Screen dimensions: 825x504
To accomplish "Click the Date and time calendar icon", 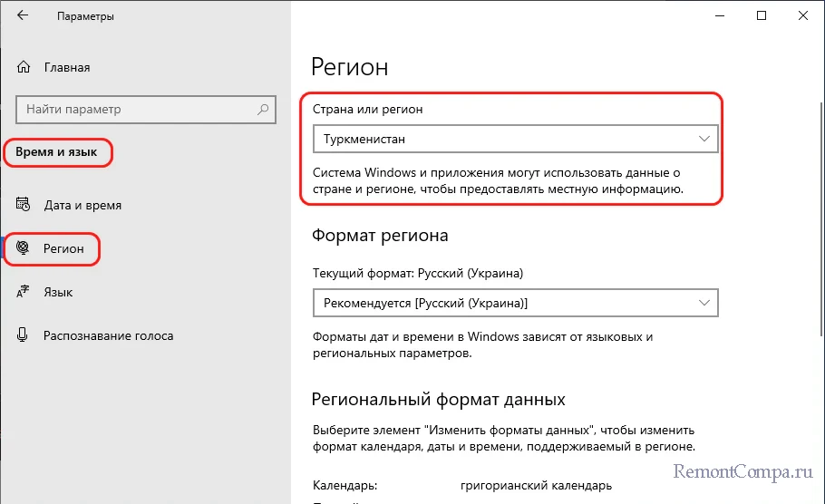I will click(x=24, y=205).
